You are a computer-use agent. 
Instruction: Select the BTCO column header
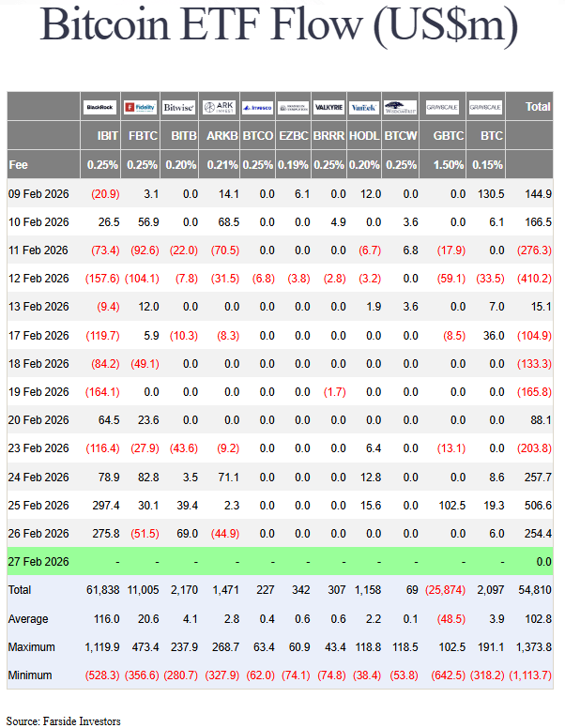click(258, 136)
